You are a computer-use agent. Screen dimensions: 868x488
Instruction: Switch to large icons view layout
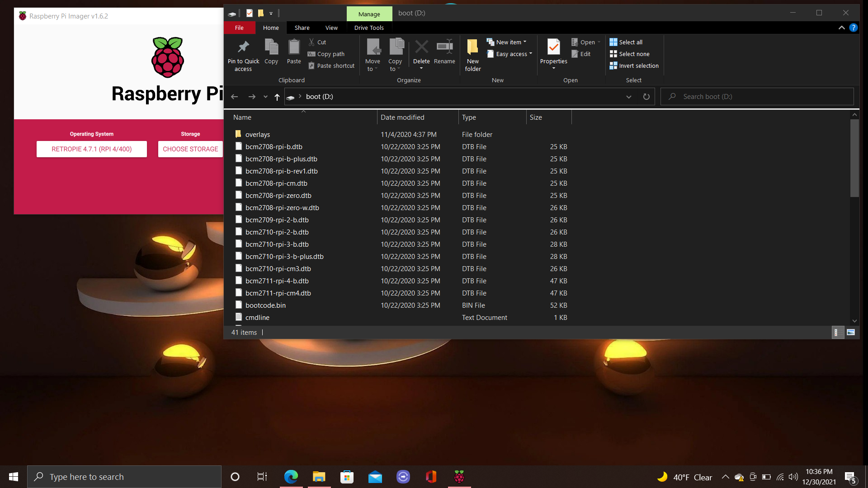(851, 333)
